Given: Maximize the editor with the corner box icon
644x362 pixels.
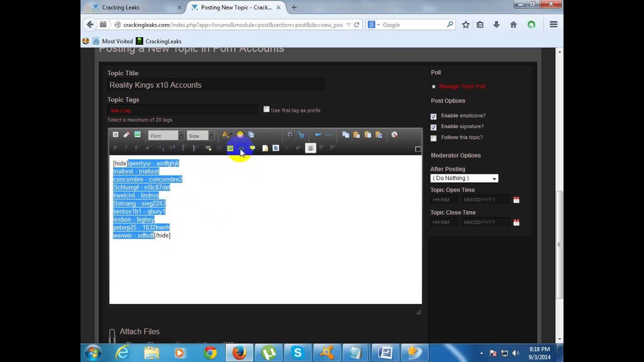Looking at the screenshot, I should [418, 149].
